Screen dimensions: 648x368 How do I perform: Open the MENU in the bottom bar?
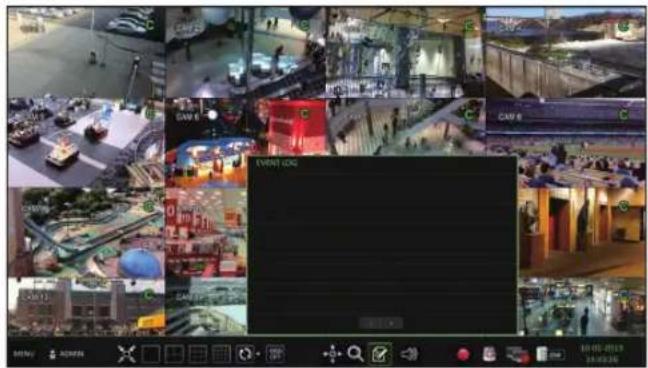(24, 354)
